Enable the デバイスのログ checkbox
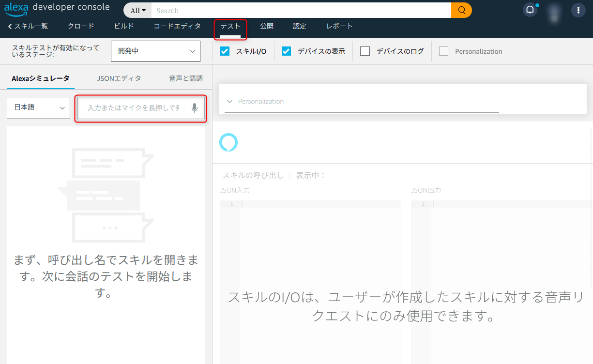Image resolution: width=593 pixels, height=364 pixels. click(365, 50)
